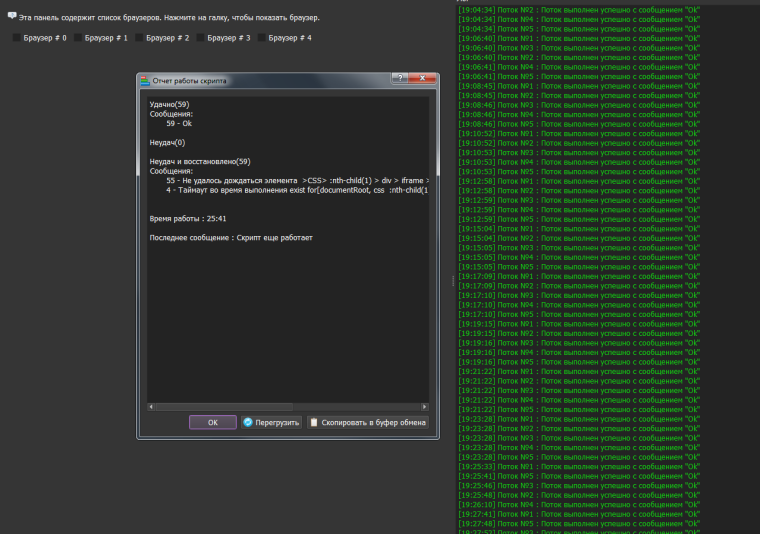Click the Удачно(59) line in report

pyautogui.click(x=169, y=104)
